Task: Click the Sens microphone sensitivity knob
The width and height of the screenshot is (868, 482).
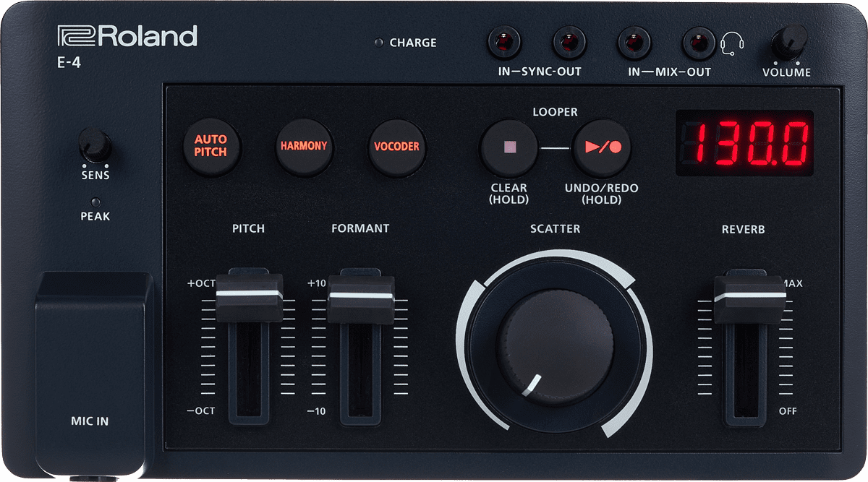Action: (x=95, y=145)
